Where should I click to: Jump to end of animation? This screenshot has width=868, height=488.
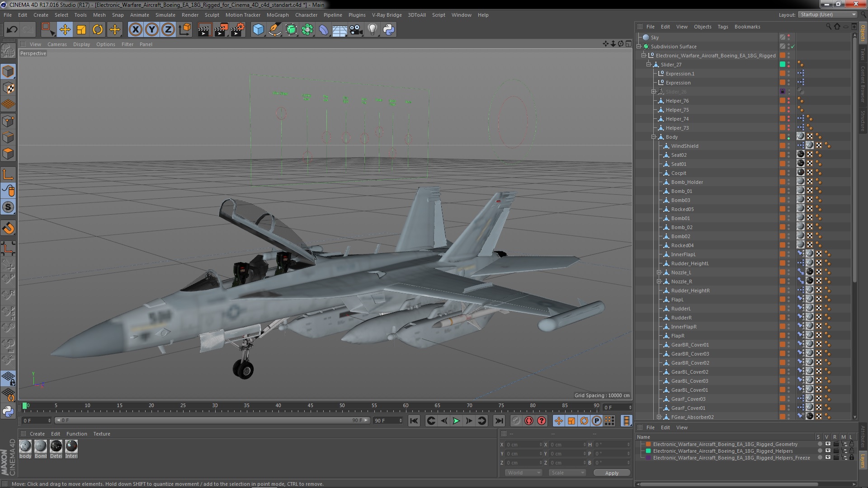499,421
